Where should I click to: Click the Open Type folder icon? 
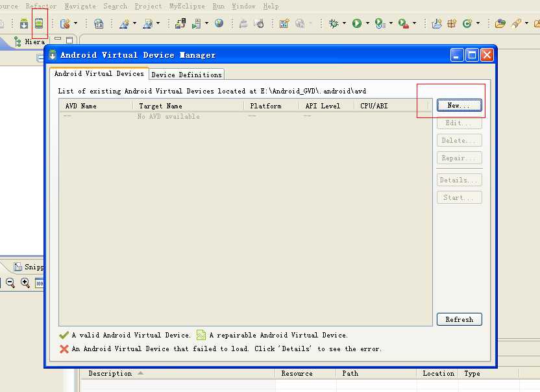pos(500,23)
